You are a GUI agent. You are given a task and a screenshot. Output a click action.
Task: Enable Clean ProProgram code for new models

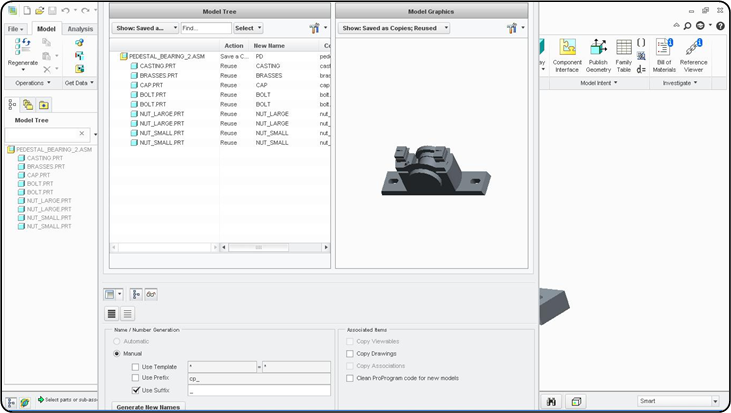(350, 378)
